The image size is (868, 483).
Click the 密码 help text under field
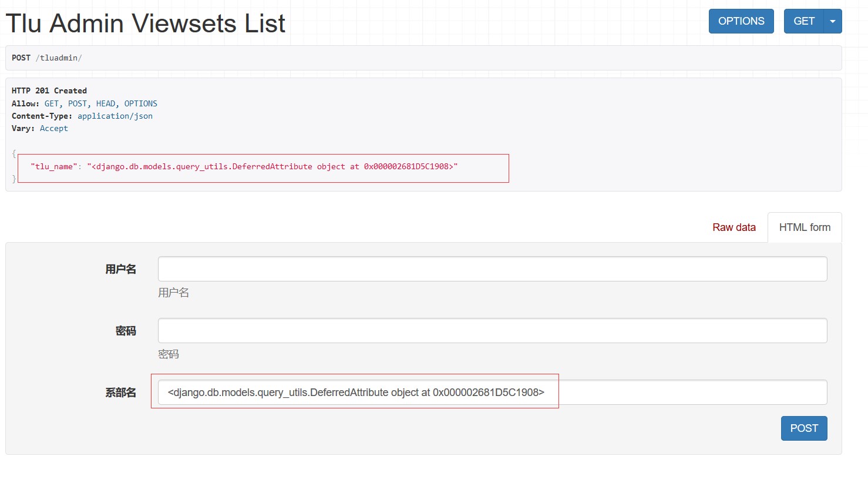tap(169, 354)
